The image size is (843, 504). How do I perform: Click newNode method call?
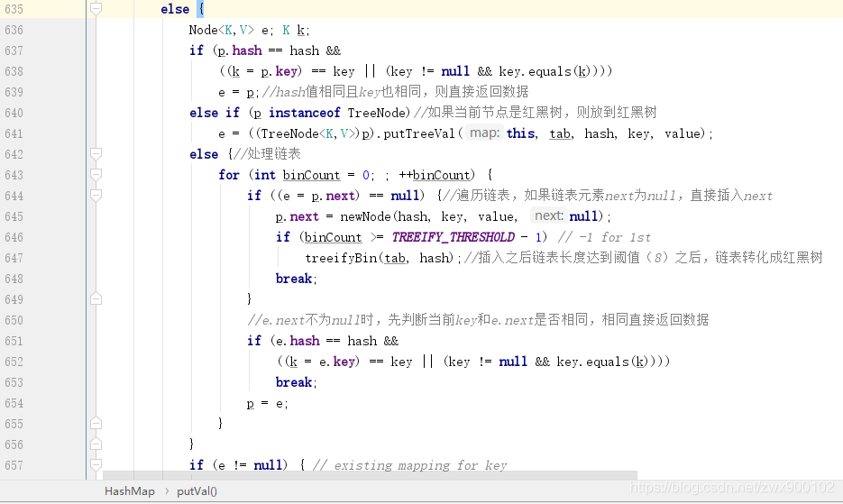[x=365, y=216]
